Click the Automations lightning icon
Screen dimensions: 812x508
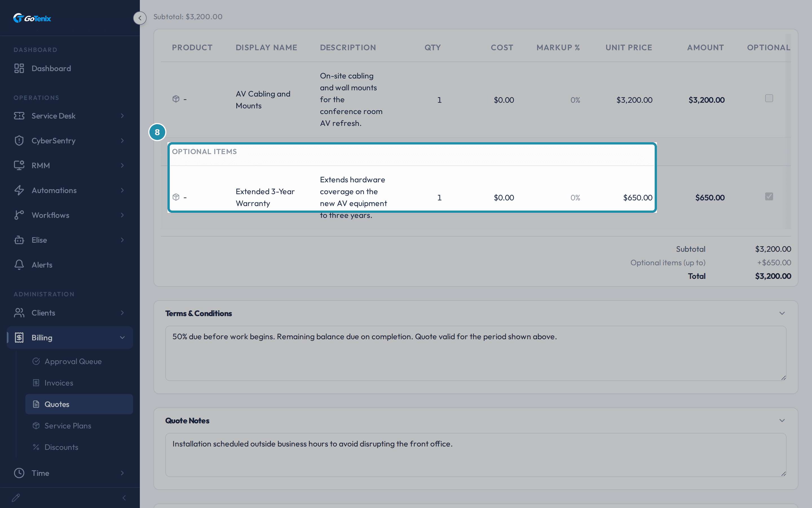[19, 190]
